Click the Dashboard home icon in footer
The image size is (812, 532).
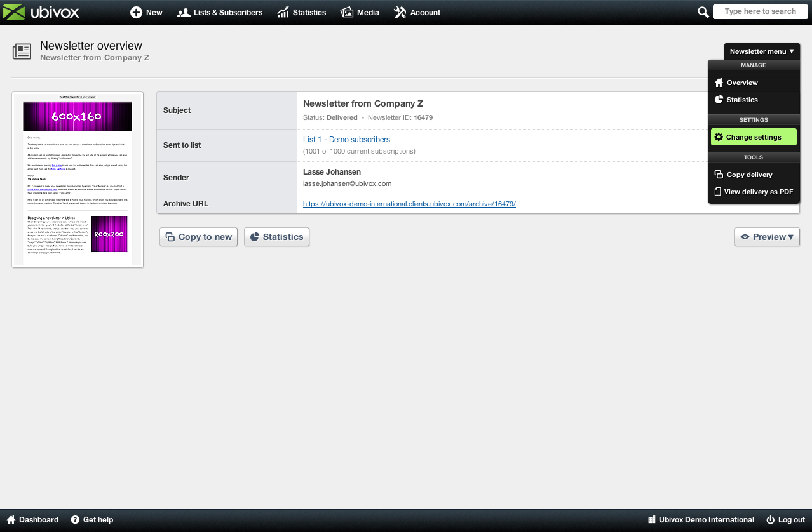(x=11, y=520)
